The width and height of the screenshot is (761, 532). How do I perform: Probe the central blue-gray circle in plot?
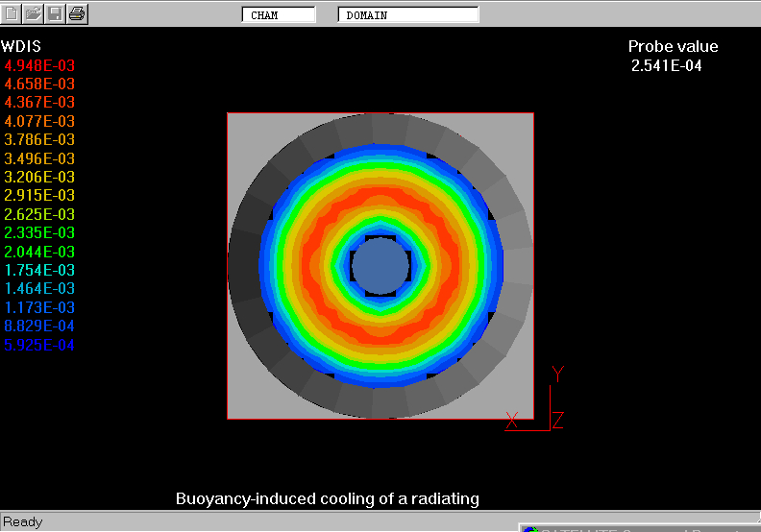point(380,266)
